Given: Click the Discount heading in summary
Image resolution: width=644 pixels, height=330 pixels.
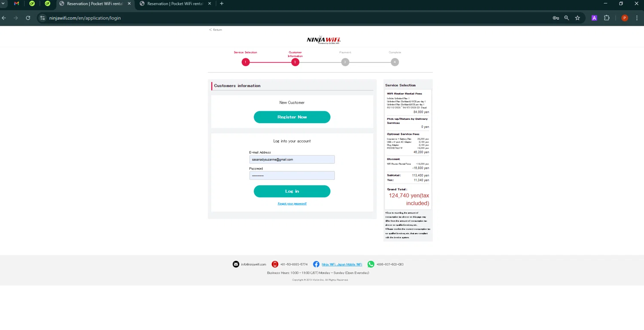Looking at the screenshot, I should (393, 159).
